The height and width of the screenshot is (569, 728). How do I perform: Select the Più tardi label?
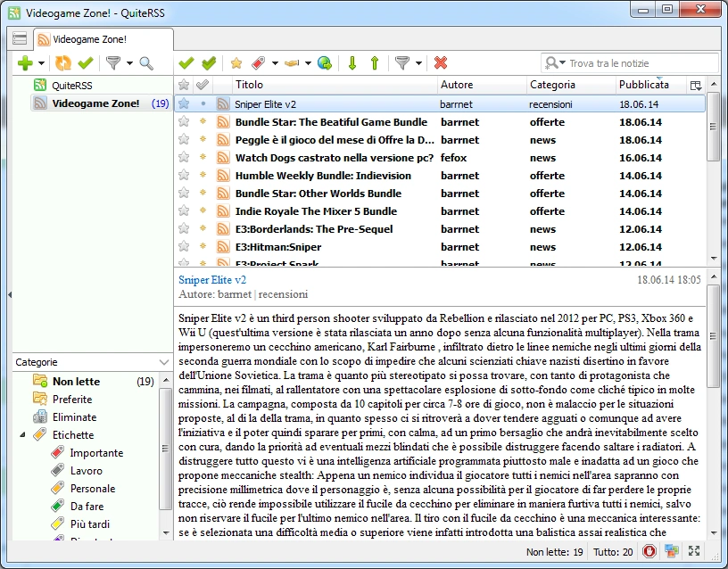pos(89,524)
